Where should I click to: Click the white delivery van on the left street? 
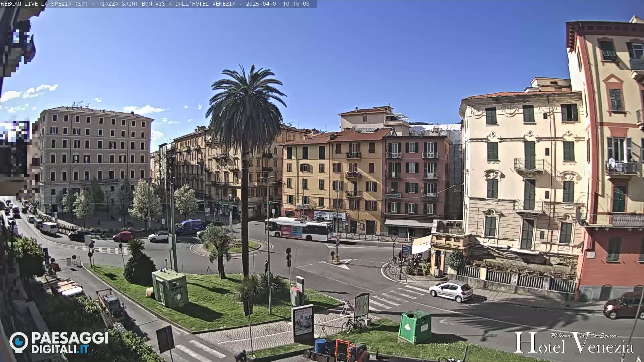(x=49, y=228)
